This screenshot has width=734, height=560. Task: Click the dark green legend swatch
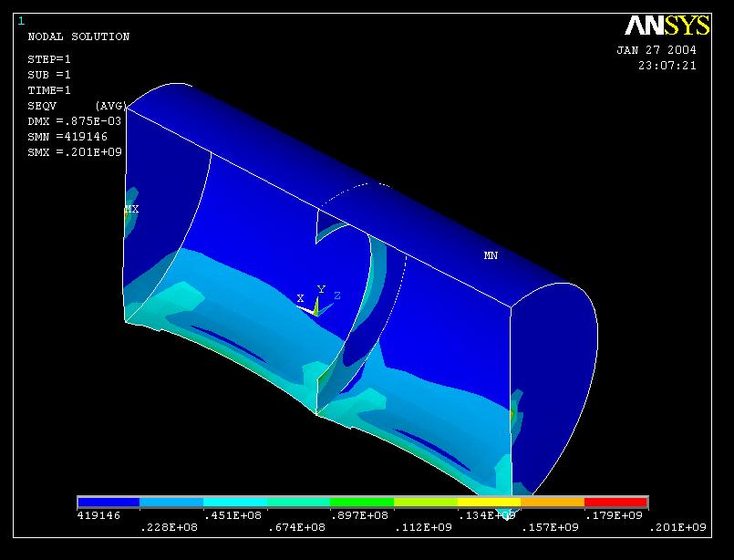tap(362, 503)
